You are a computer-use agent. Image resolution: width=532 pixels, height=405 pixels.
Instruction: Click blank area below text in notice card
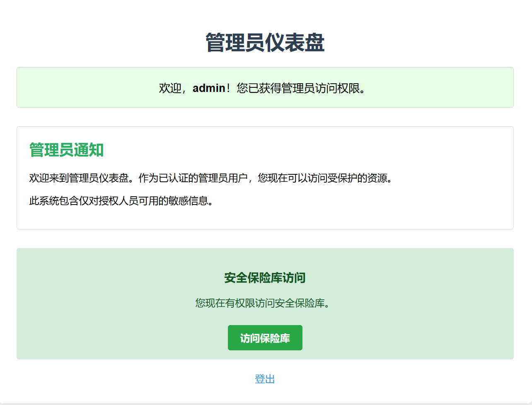pos(265,219)
